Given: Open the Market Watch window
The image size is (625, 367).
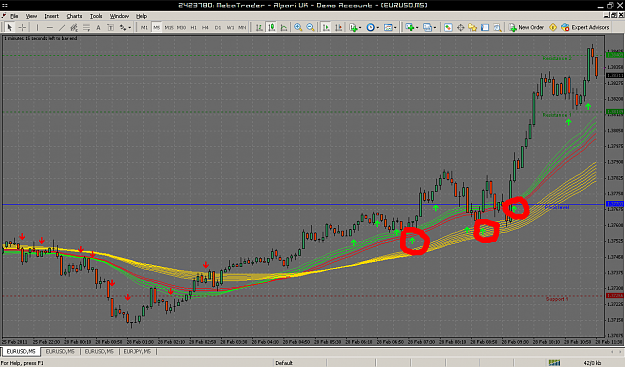Looking at the screenshot, I should click(448, 27).
